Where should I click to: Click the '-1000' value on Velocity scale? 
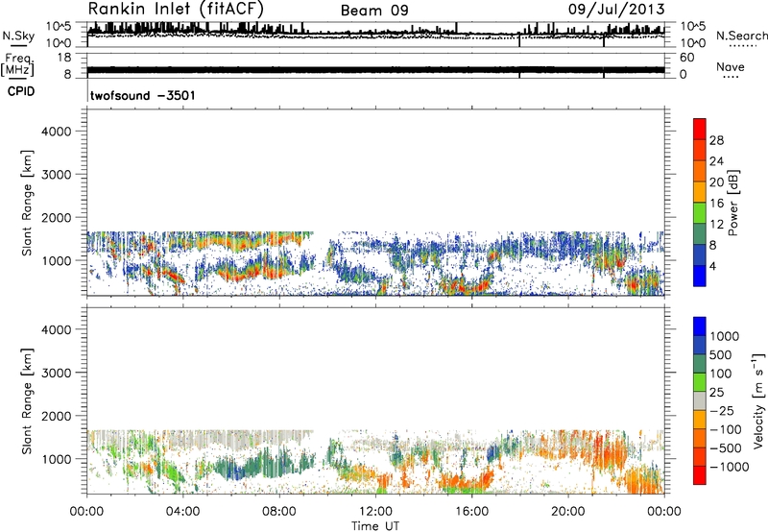click(x=730, y=467)
